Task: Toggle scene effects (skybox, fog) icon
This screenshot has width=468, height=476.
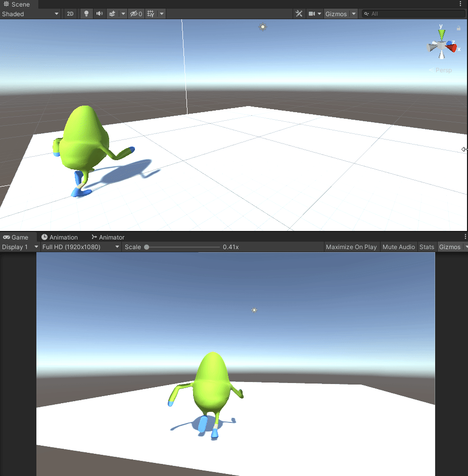Action: pyautogui.click(x=112, y=14)
